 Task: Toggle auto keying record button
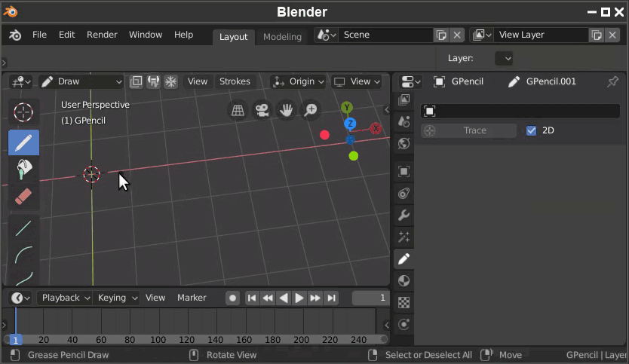[232, 298]
